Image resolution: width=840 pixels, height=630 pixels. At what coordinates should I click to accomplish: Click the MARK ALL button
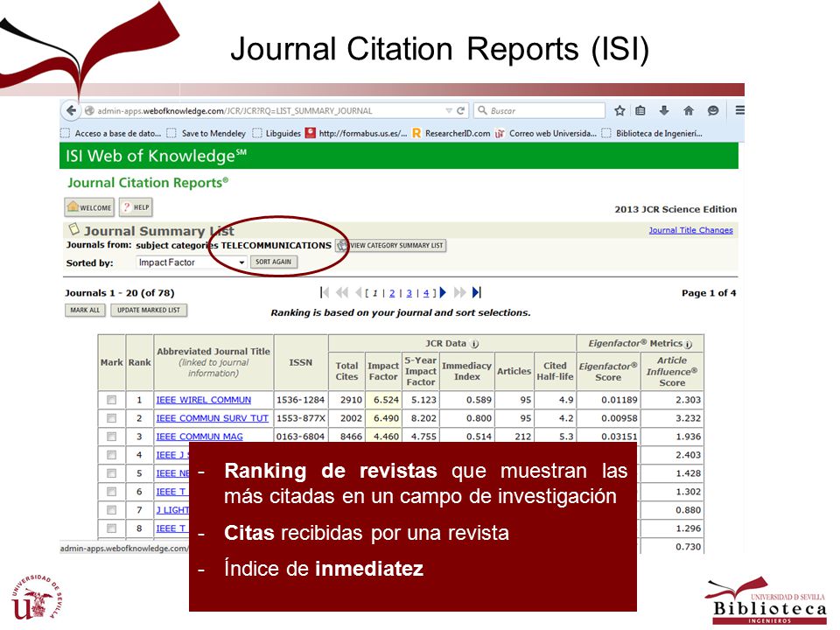pyautogui.click(x=85, y=310)
